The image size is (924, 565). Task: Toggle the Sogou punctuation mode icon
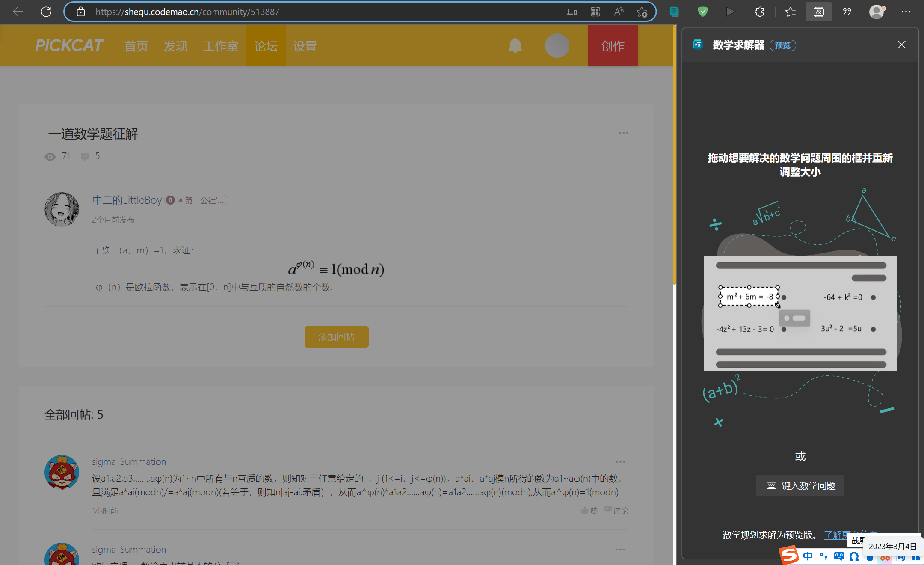[823, 556]
